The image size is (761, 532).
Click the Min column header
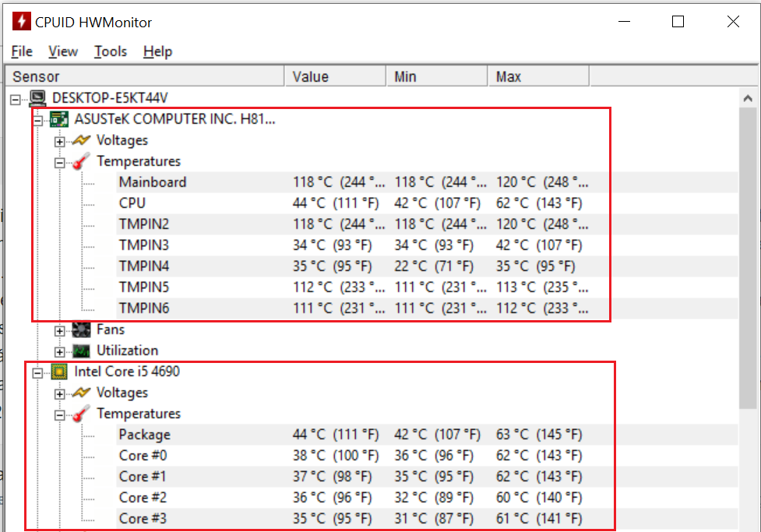point(437,76)
